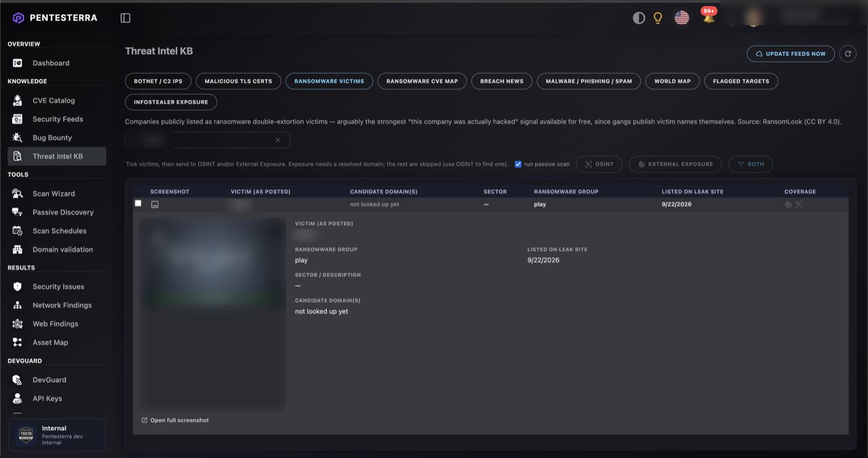868x458 pixels.
Task: Open the World Map tab
Action: (673, 81)
